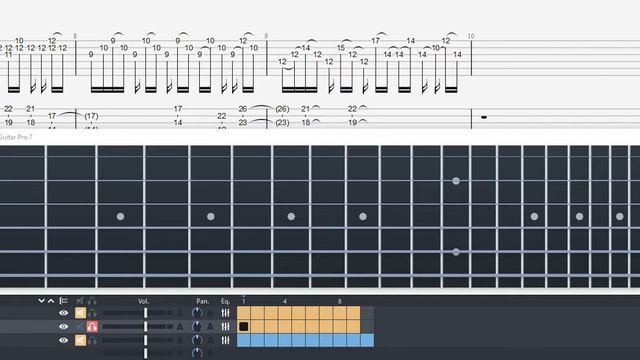
Task: Click global solo headphones icon in header row
Action: (92, 301)
